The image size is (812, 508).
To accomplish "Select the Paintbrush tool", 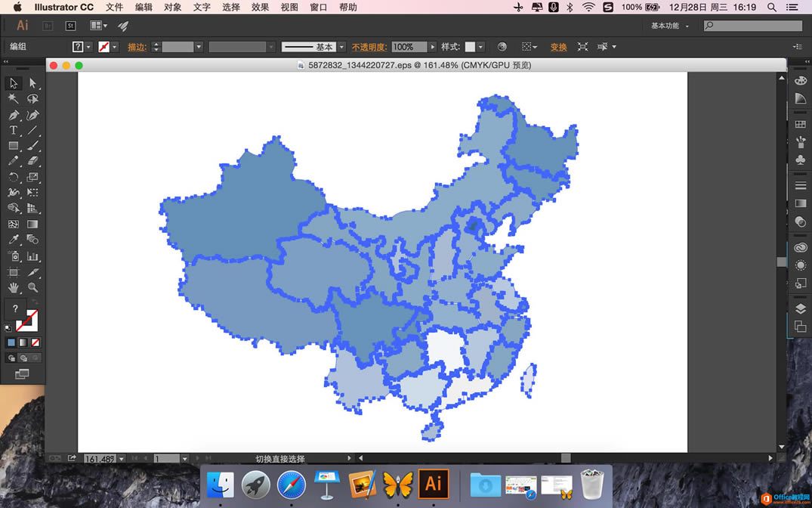I will [x=33, y=144].
